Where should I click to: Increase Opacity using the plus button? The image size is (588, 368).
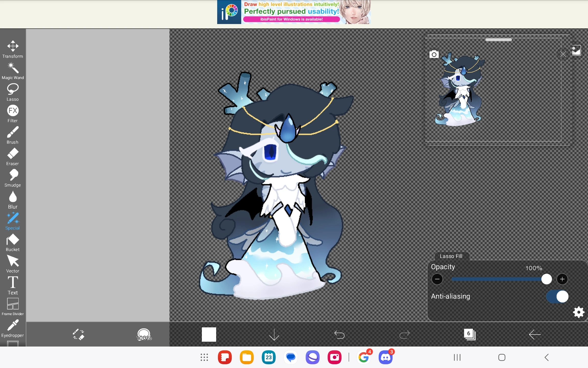point(562,279)
